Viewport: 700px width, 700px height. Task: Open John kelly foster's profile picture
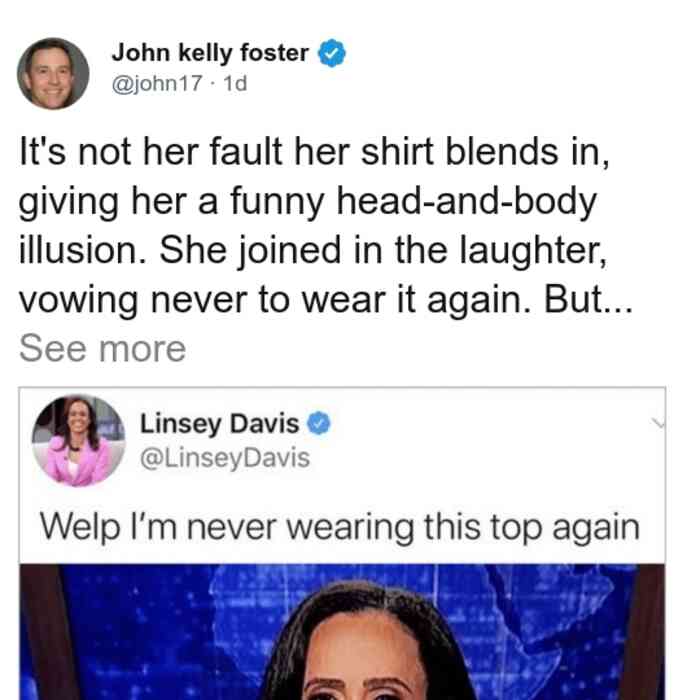point(53,74)
